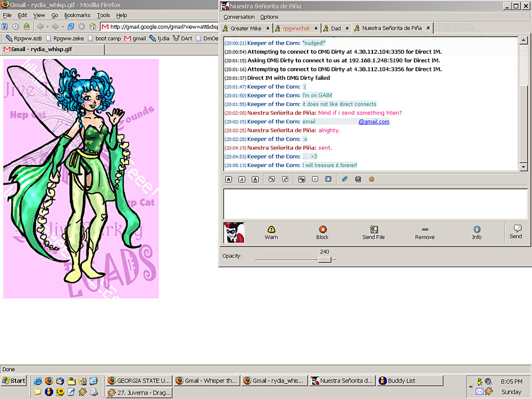Switch to 27. Juverna taskbar button
This screenshot has width=532, height=399.
(139, 393)
